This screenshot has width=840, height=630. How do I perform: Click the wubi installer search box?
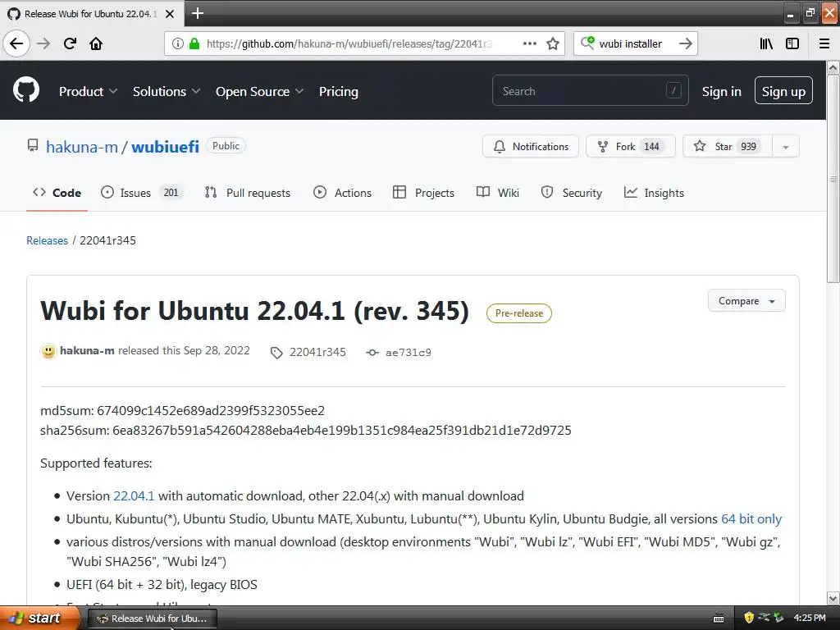tap(636, 43)
